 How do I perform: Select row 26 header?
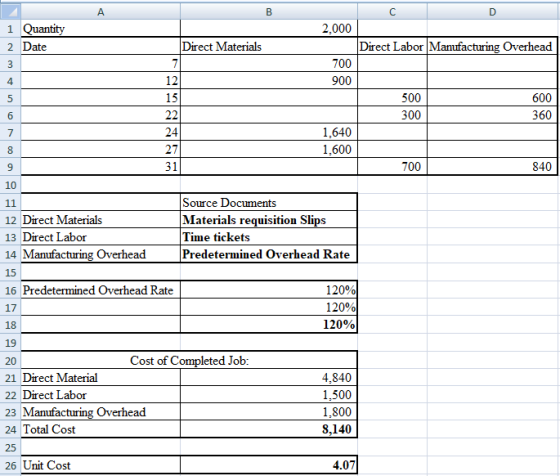(10, 465)
